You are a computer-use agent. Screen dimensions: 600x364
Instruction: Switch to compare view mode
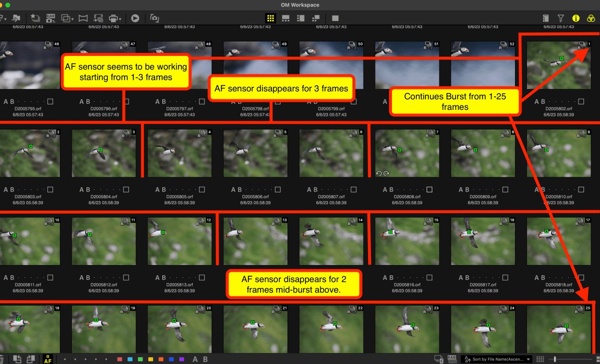316,18
